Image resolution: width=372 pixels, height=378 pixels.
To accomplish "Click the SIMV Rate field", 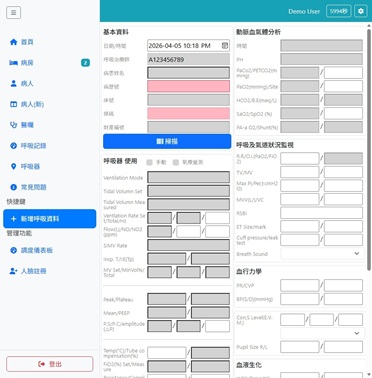I will point(188,245).
